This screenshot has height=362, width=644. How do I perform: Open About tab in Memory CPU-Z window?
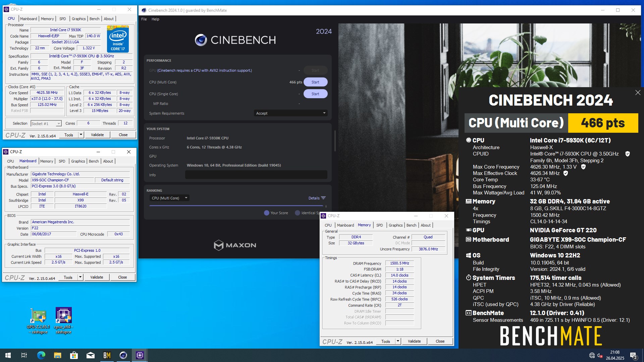pos(426,225)
